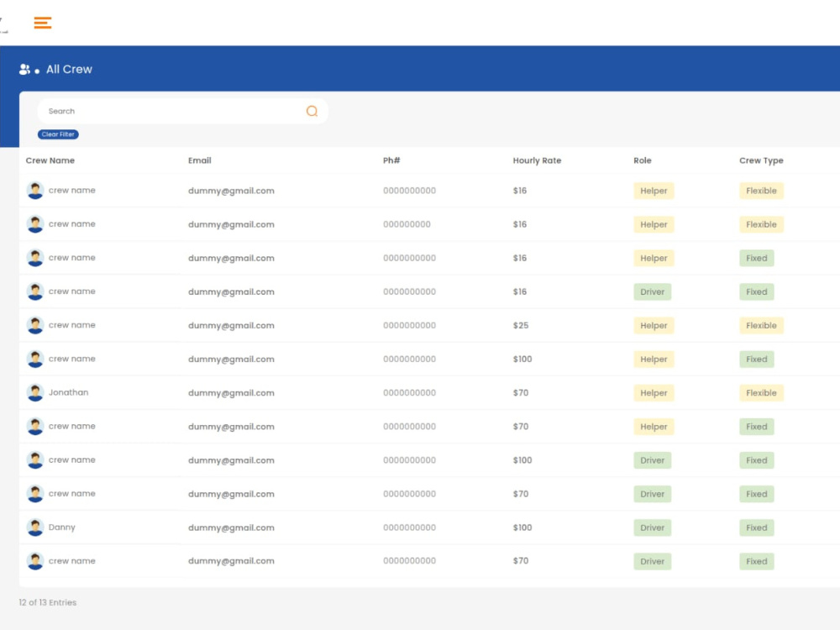Select the name Danny
Viewport: 840px width, 630px height.
pyautogui.click(x=62, y=528)
